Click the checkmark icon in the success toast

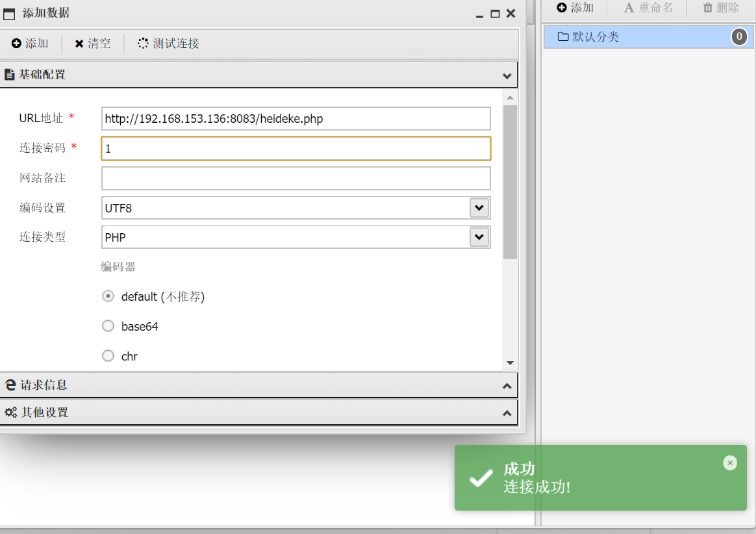pyautogui.click(x=481, y=478)
